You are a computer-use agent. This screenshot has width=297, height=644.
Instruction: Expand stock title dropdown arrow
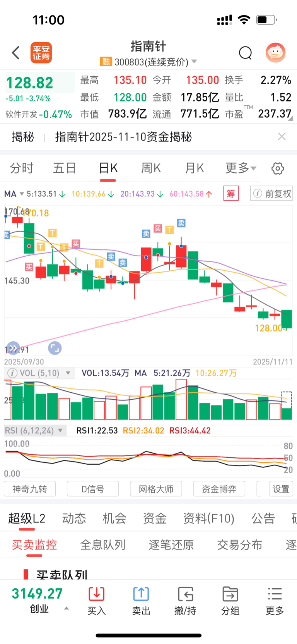click(x=194, y=62)
